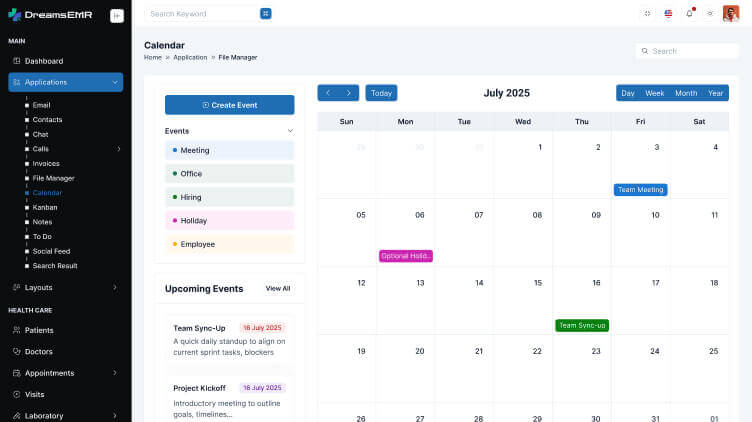Expand the Layouts menu chevron
Screen dimensions: 752x422
click(x=115, y=287)
